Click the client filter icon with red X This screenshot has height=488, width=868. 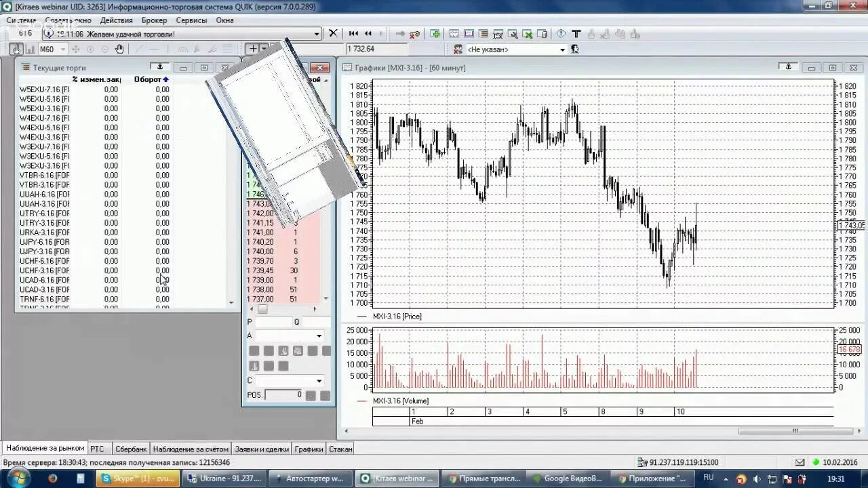point(458,49)
